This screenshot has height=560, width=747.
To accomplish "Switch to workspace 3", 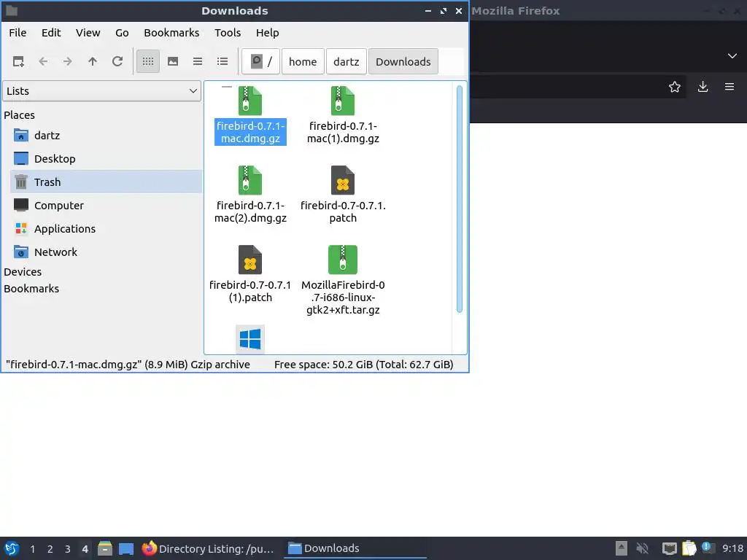I will click(x=68, y=549).
